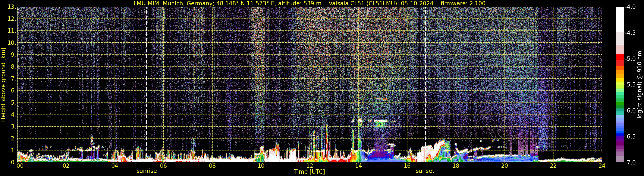The height and width of the screenshot is (176, 644).
Task: Select the "sunset" label below the time axis
Action: [425, 171]
